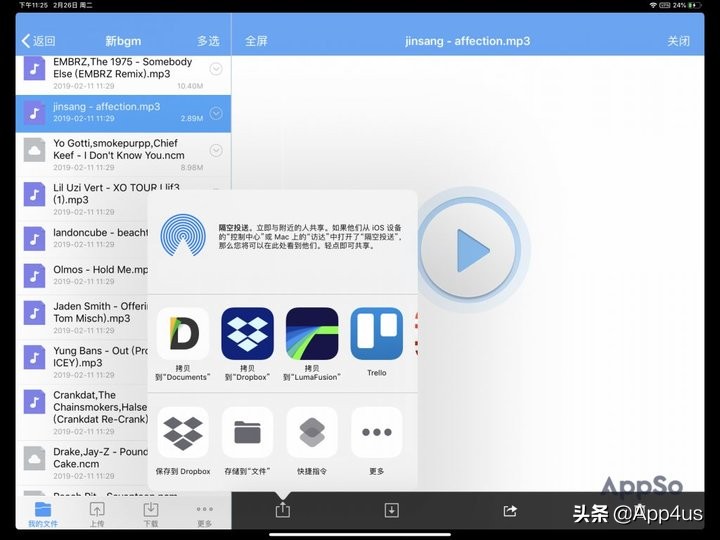
Task: Tap battery indicator in status bar
Action: (694, 5)
